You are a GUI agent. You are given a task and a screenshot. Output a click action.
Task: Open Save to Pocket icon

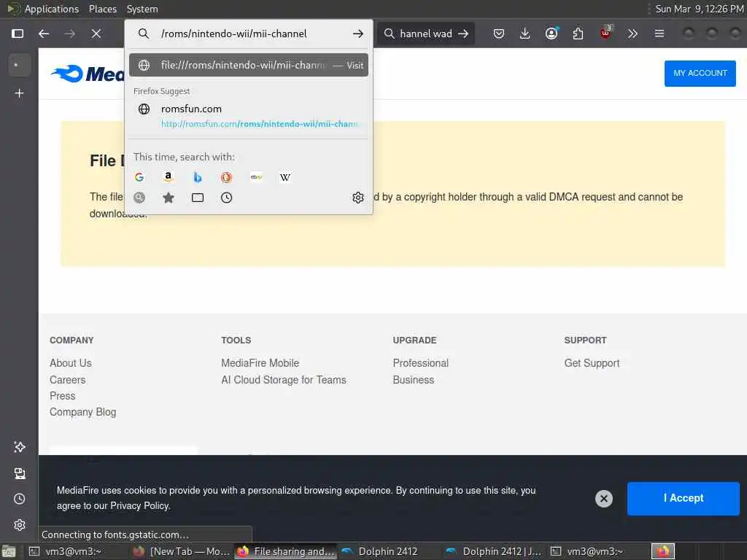499,34
